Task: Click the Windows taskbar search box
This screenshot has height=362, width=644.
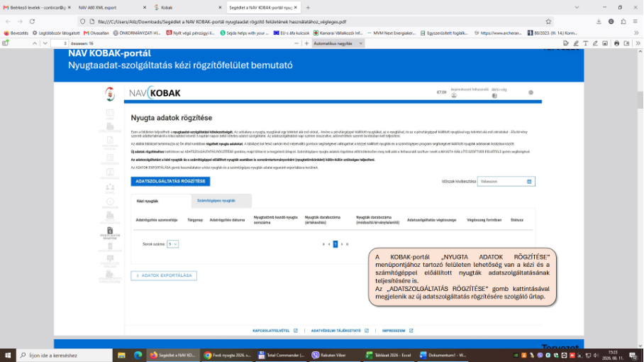Action: tap(65, 355)
